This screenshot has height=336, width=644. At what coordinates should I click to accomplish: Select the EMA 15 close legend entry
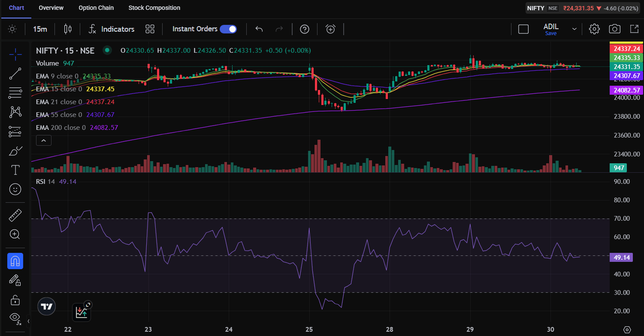pos(75,89)
